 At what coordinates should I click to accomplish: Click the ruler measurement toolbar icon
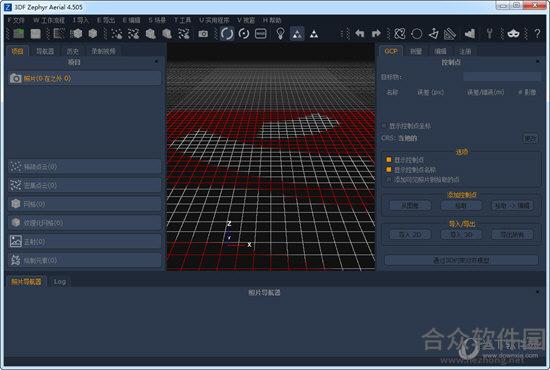coord(450,34)
